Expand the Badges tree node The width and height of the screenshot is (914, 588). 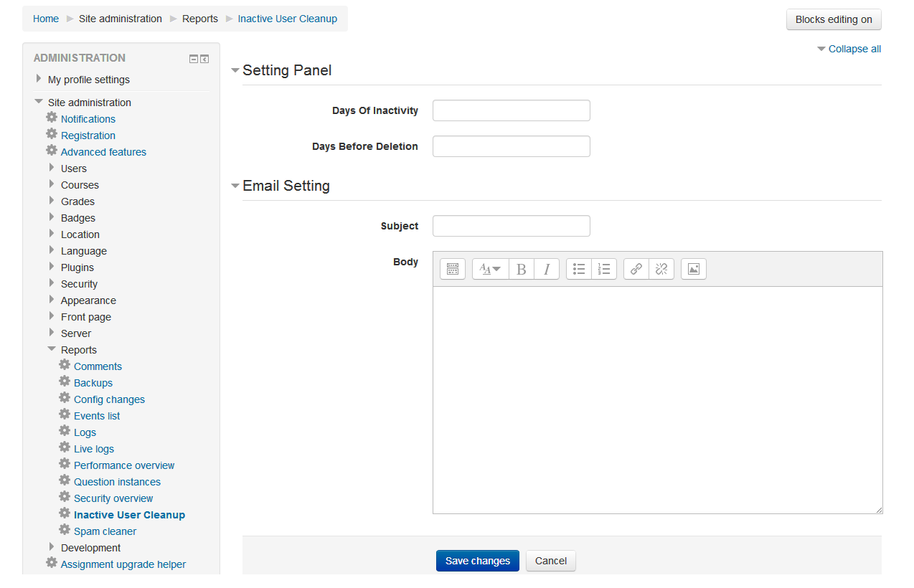(x=52, y=217)
